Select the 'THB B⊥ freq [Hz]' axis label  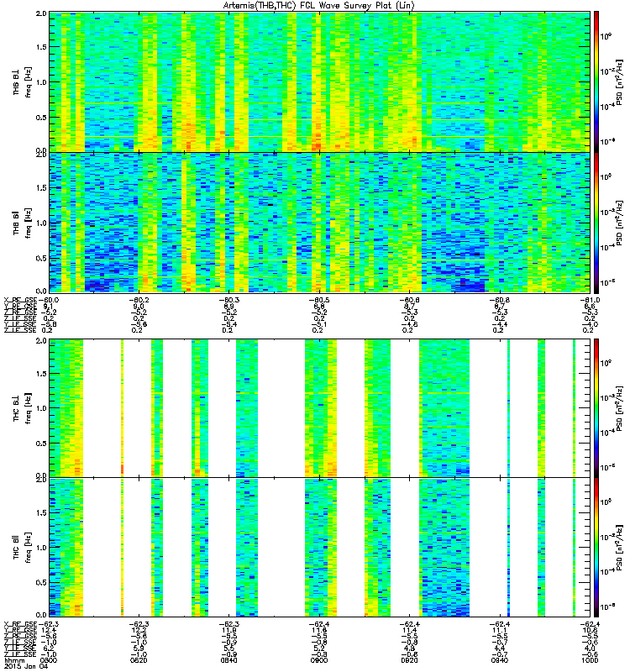22,81
